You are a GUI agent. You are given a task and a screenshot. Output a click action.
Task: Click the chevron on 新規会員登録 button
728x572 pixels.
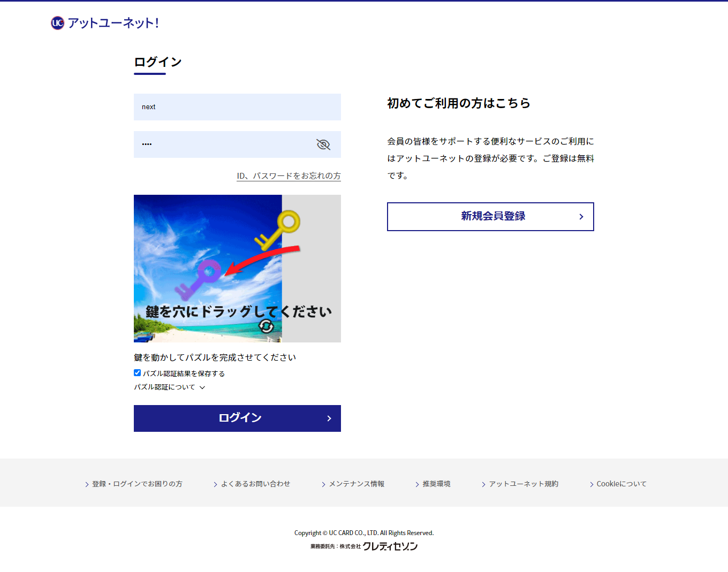[581, 217]
